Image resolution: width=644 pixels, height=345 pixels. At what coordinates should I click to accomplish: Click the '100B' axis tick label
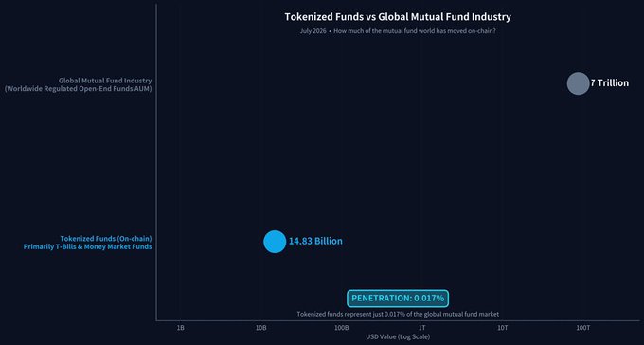[x=342, y=328]
